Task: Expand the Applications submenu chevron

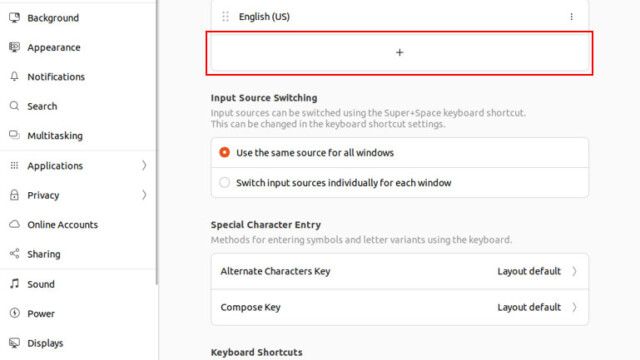Action: (x=144, y=165)
